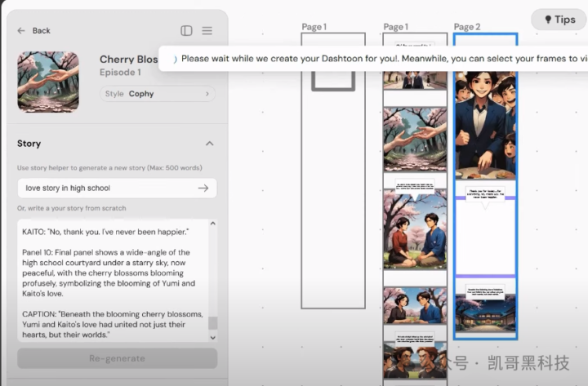Select the Page 2 label

click(x=466, y=27)
